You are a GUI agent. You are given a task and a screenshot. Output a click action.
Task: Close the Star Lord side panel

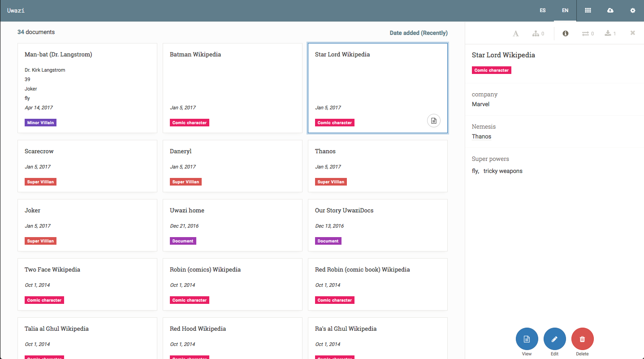tap(633, 33)
